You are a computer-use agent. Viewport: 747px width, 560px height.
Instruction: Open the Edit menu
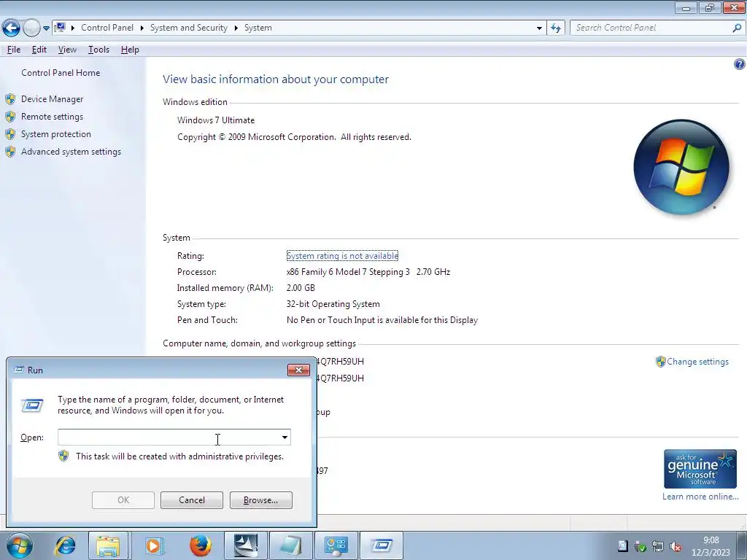click(39, 50)
